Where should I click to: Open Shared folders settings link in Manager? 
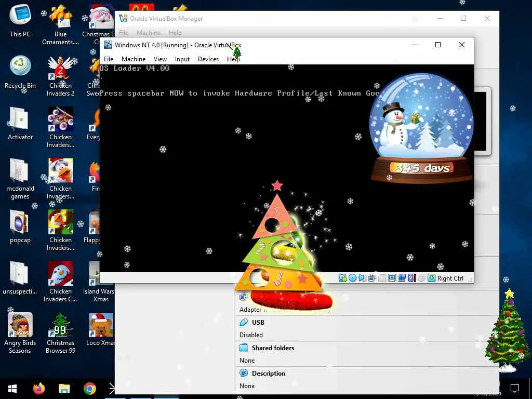click(x=273, y=348)
